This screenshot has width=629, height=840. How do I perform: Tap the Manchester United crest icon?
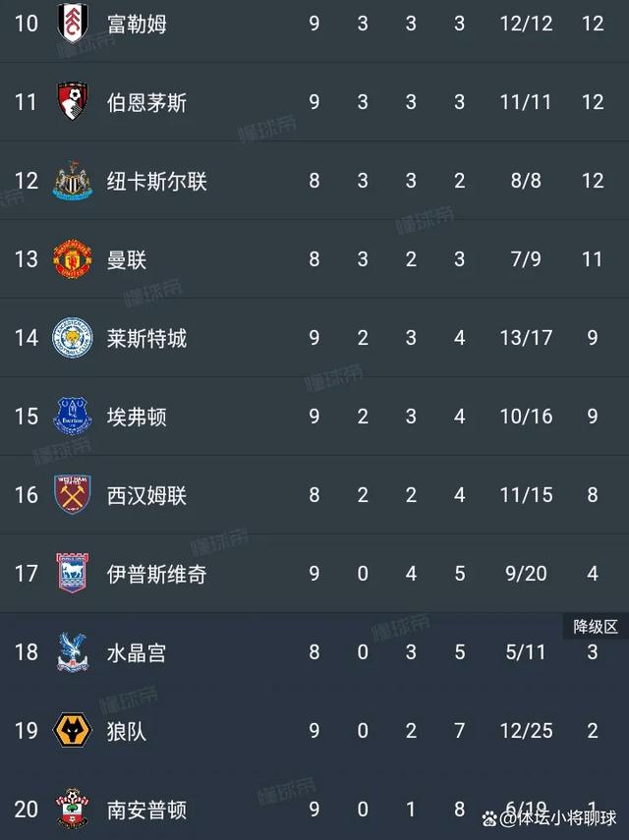pyautogui.click(x=73, y=259)
